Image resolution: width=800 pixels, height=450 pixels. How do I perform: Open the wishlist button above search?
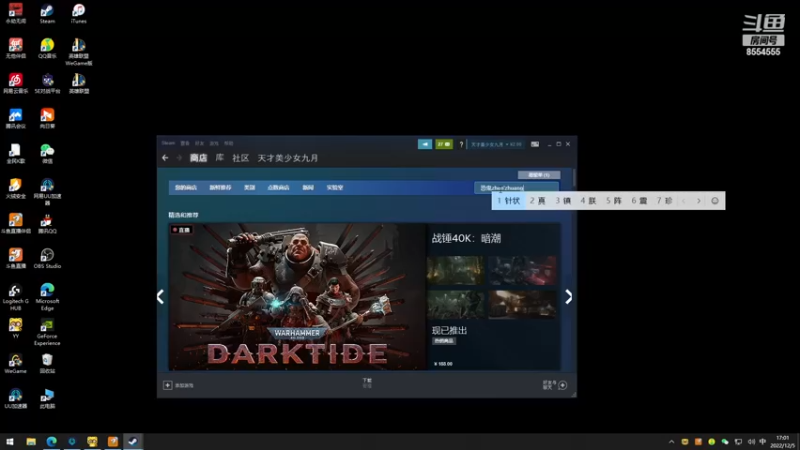coord(539,175)
